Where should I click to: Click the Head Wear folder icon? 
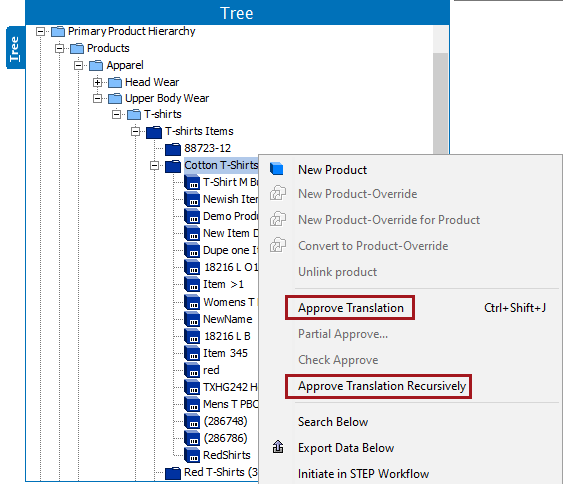[115, 82]
